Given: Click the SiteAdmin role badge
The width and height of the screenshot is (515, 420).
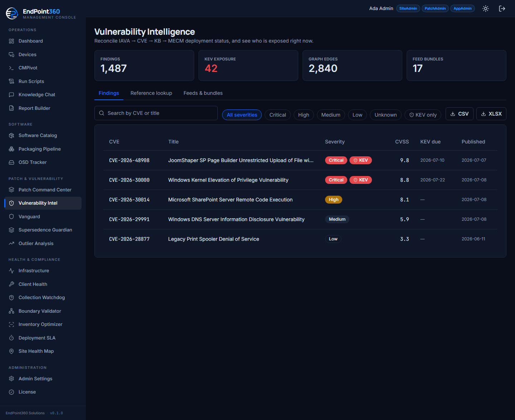Looking at the screenshot, I should coord(408,9).
